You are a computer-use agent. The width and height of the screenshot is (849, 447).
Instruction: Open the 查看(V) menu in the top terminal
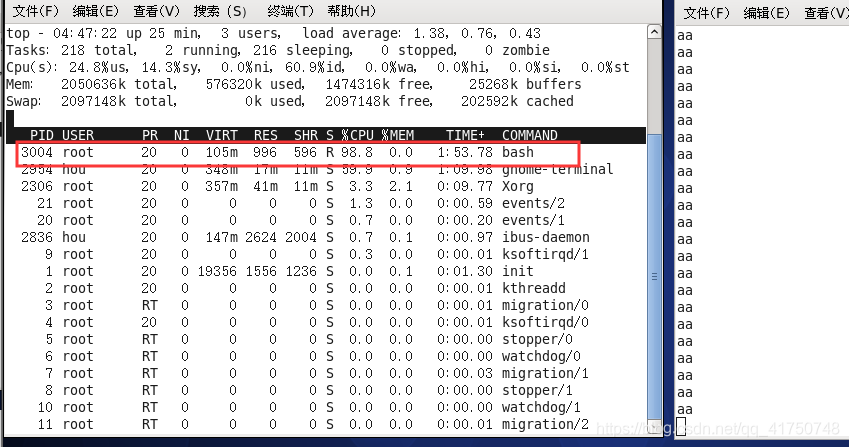point(156,11)
